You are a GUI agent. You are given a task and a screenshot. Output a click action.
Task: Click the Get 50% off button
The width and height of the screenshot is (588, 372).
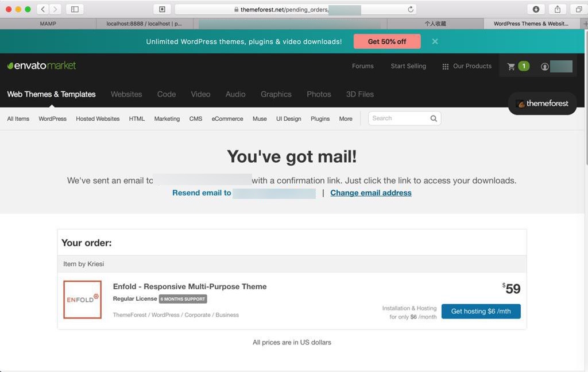(x=387, y=41)
